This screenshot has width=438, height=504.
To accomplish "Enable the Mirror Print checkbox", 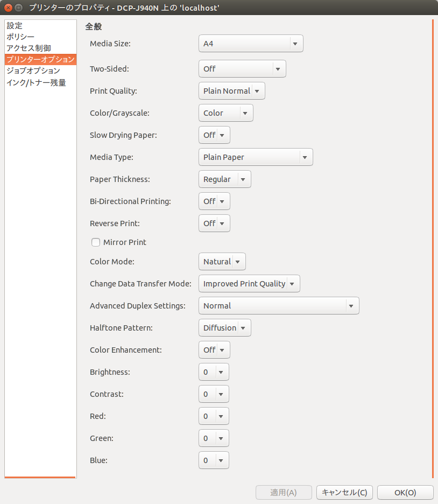I will pos(96,242).
